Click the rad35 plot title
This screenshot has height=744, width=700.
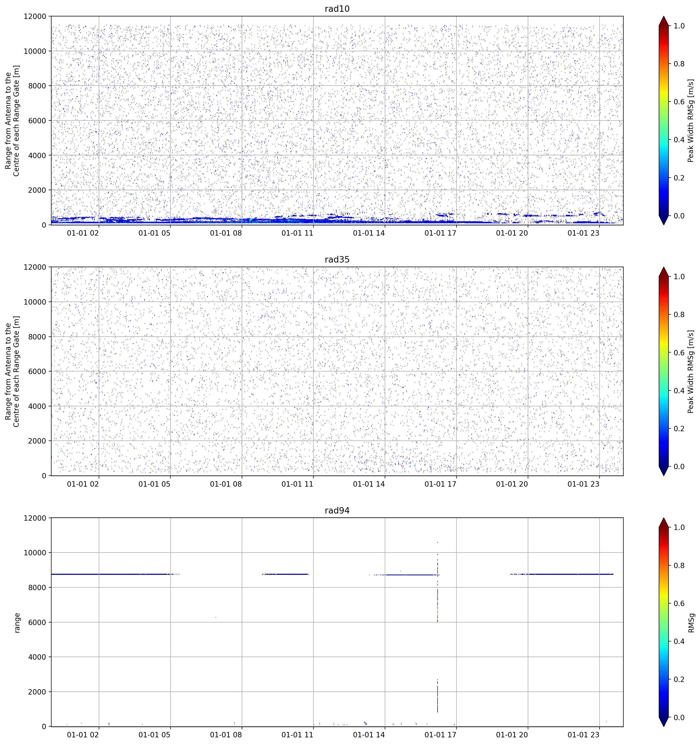337,260
